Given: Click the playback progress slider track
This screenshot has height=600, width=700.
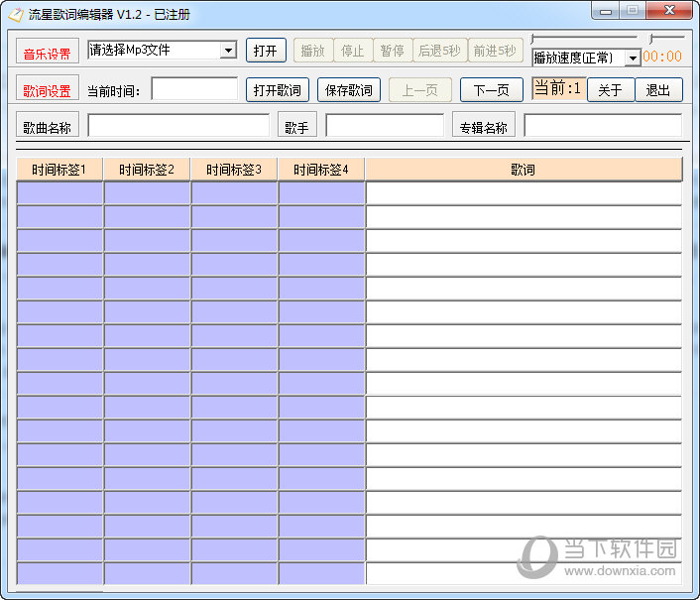Looking at the screenshot, I should tap(584, 38).
